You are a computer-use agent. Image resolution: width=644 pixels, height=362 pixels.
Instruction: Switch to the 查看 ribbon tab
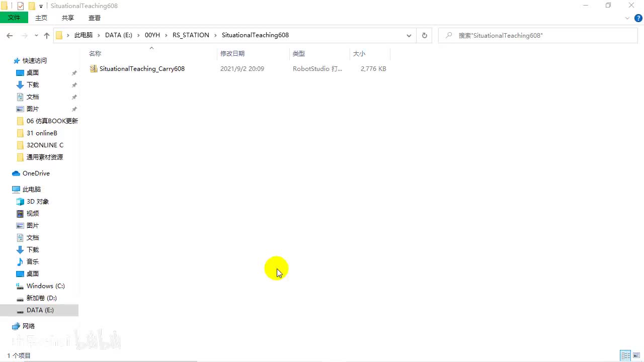[95, 18]
